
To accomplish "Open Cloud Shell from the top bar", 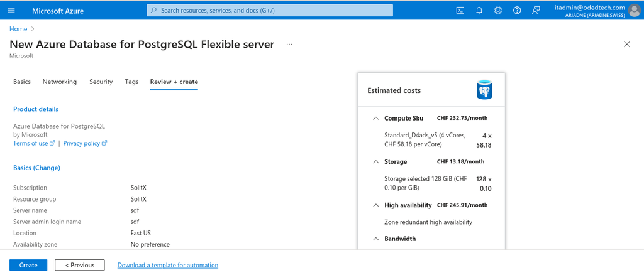I will (460, 10).
